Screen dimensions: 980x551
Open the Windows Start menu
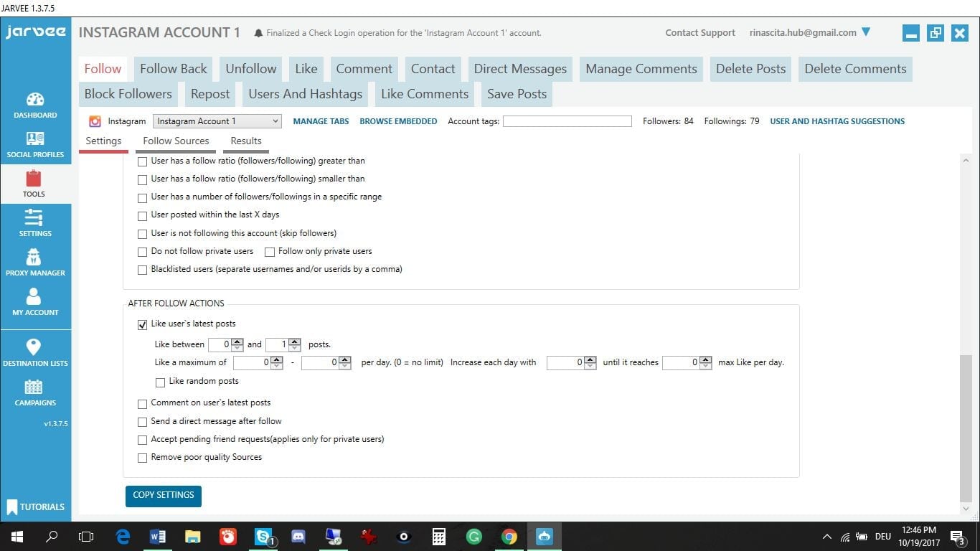(x=17, y=536)
